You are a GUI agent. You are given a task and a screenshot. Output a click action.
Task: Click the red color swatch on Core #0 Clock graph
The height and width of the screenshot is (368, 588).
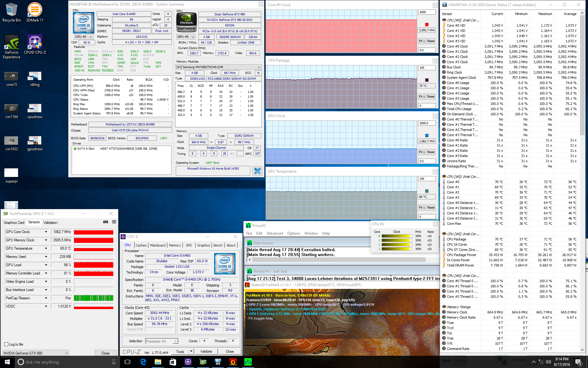tap(427, 25)
